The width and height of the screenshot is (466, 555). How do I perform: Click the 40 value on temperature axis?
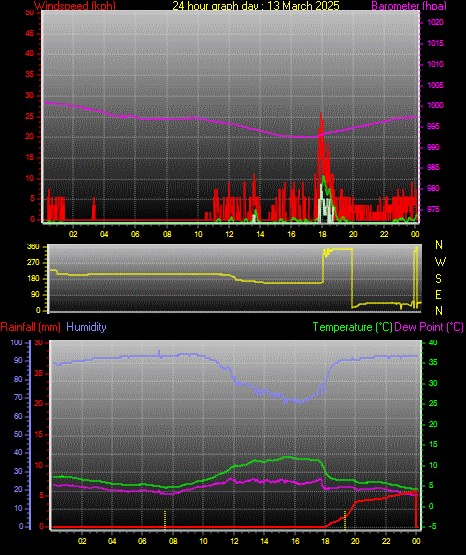coord(433,342)
